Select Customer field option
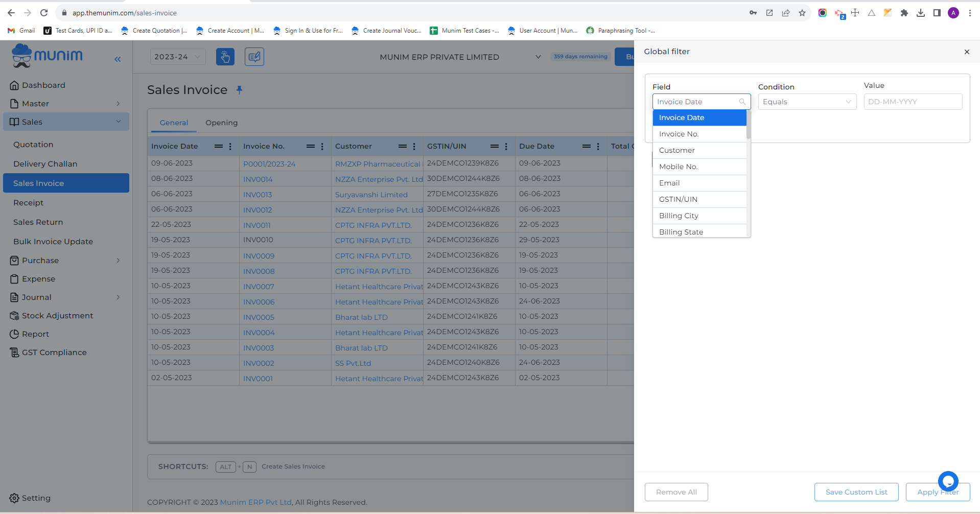 699,150
